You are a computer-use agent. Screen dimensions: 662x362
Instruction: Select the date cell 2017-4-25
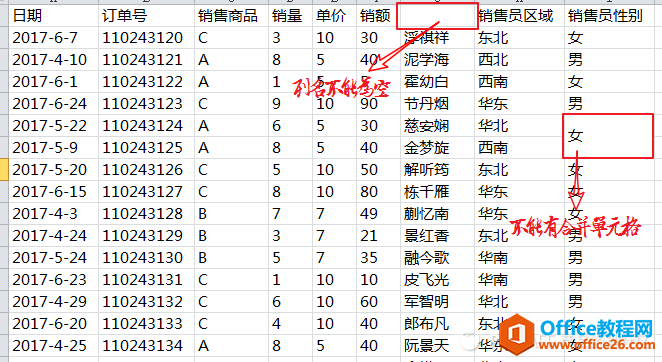coord(54,346)
